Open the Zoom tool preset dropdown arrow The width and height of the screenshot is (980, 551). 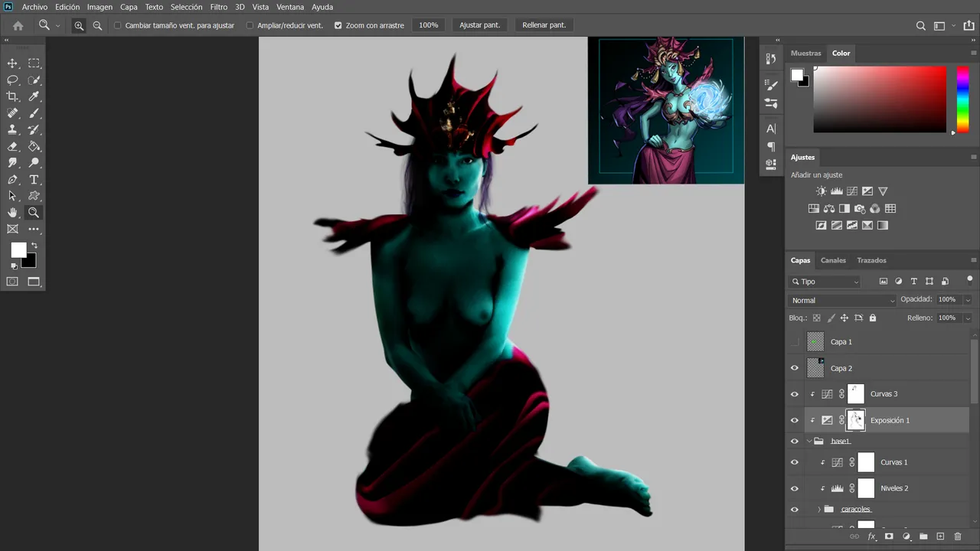57,25
